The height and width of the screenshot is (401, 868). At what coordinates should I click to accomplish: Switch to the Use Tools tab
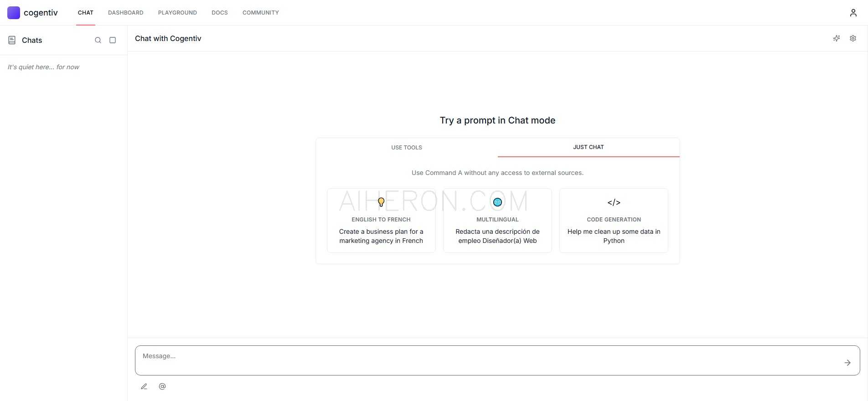[406, 148]
